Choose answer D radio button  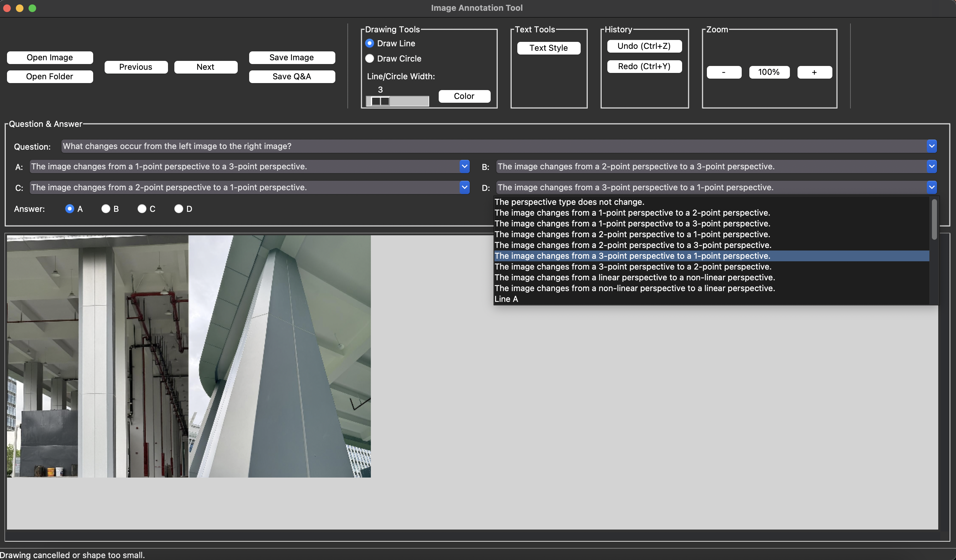pos(178,209)
